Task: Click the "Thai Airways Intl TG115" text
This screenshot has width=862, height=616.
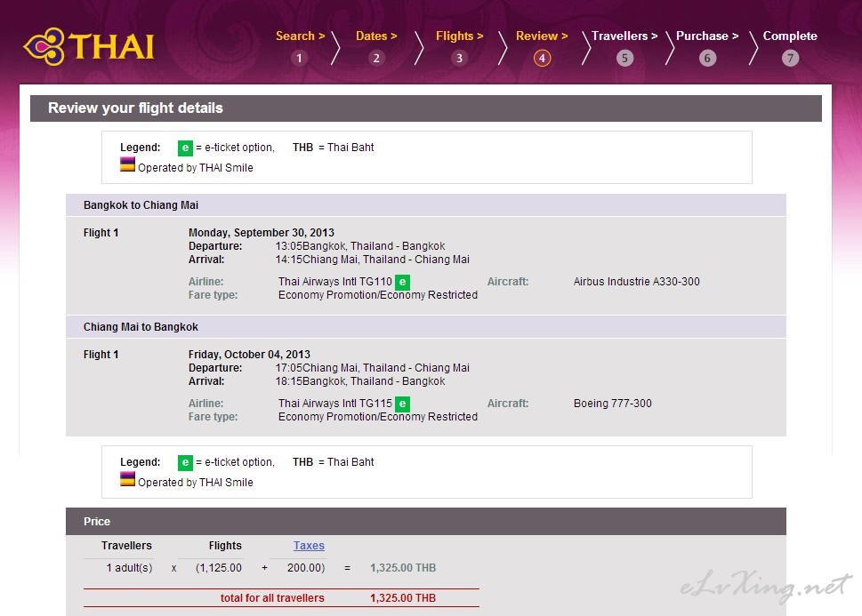Action: click(x=334, y=404)
